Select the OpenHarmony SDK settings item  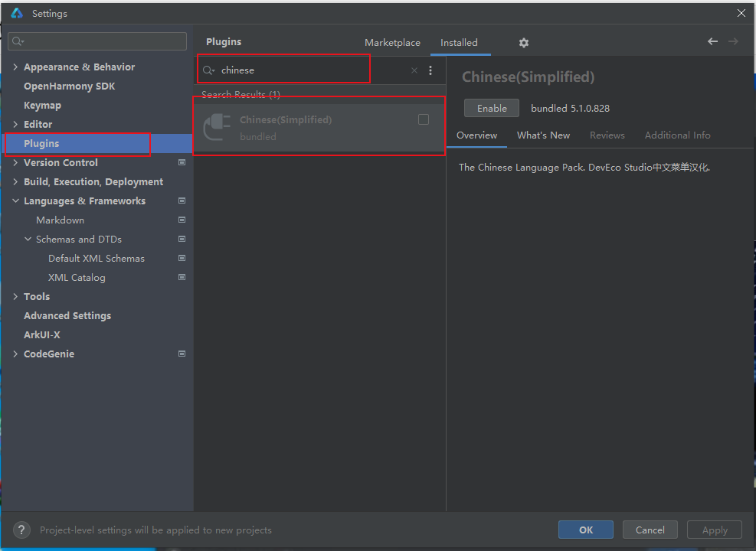click(x=69, y=86)
